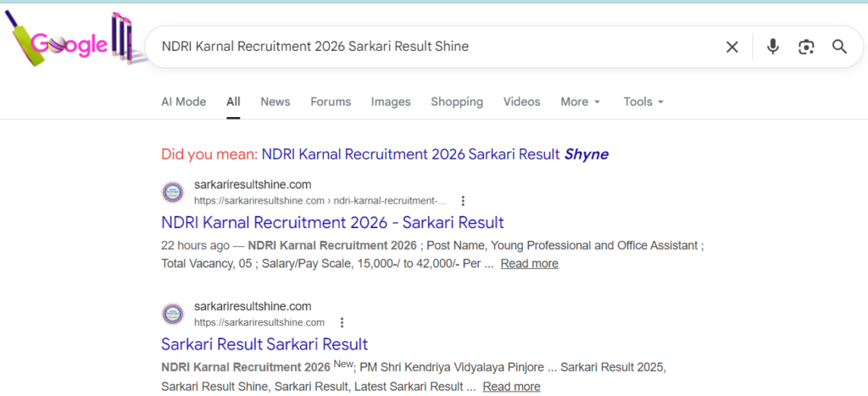Expand the More dropdown
The width and height of the screenshot is (868, 396).
(x=580, y=102)
